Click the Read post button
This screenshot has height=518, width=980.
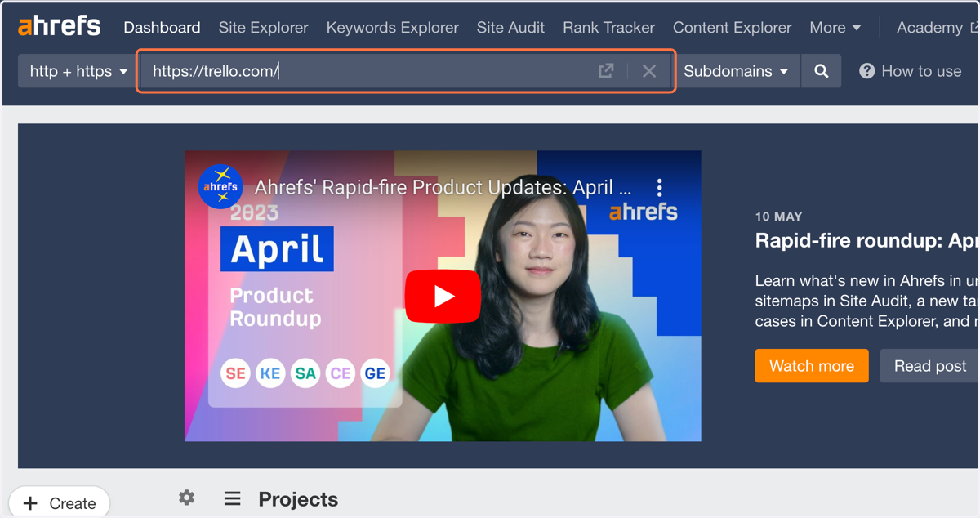[x=929, y=365]
